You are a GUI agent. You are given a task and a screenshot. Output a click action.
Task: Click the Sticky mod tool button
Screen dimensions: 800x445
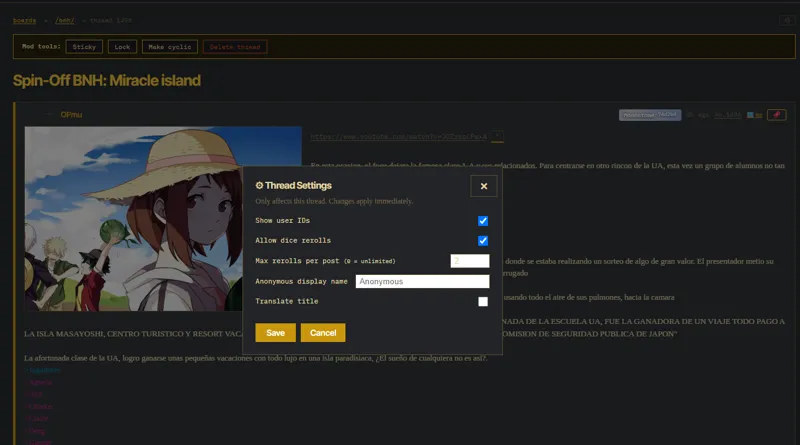[84, 47]
